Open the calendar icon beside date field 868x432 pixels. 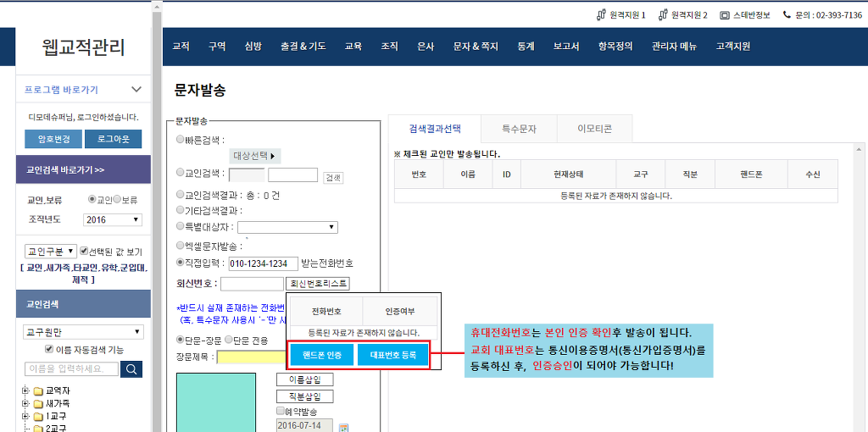click(344, 428)
